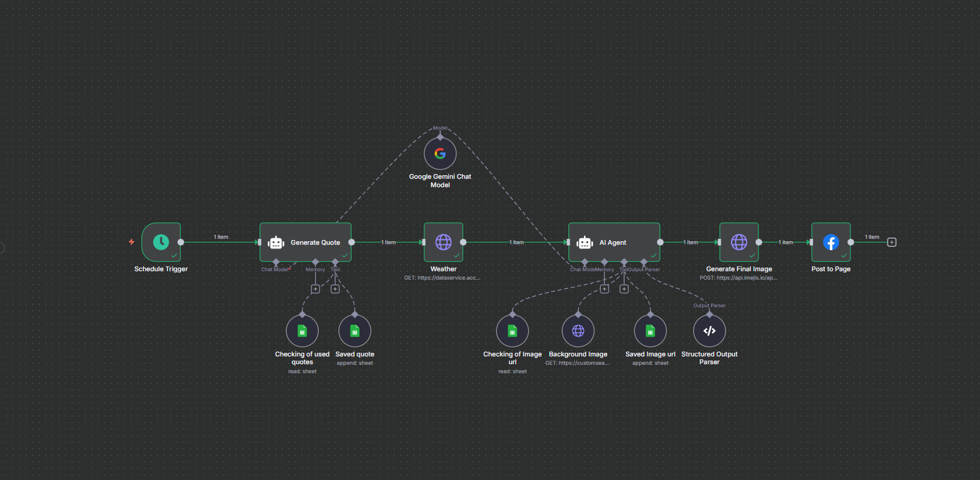
Task: Click plus button after Post to Page
Action: tap(892, 242)
